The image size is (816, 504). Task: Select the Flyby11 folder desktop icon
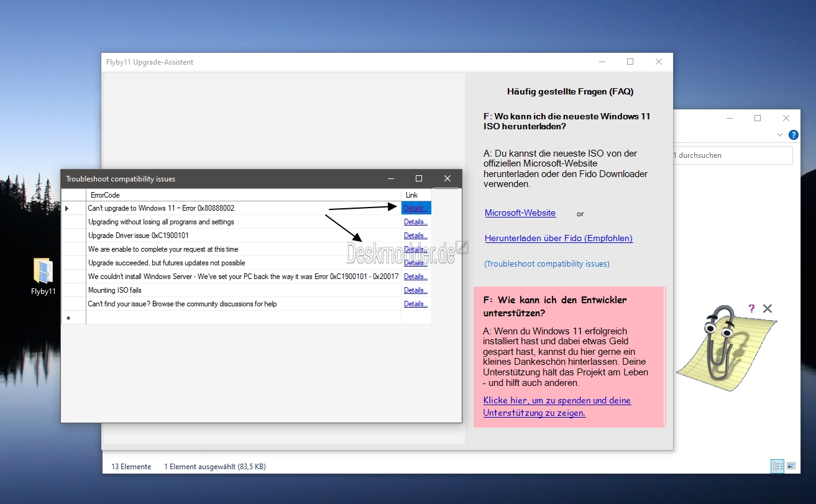[44, 277]
